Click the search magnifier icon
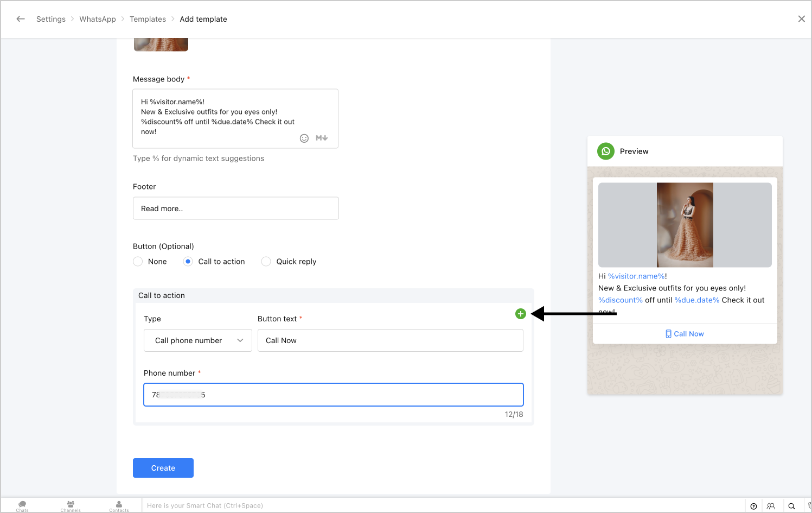Screen dimensions: 812x513 point(792,506)
